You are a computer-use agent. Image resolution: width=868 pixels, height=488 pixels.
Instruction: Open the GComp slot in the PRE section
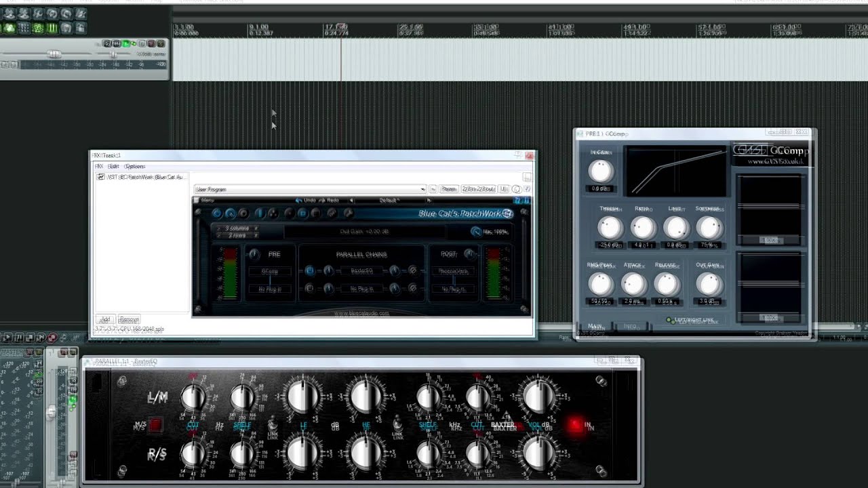pos(270,271)
